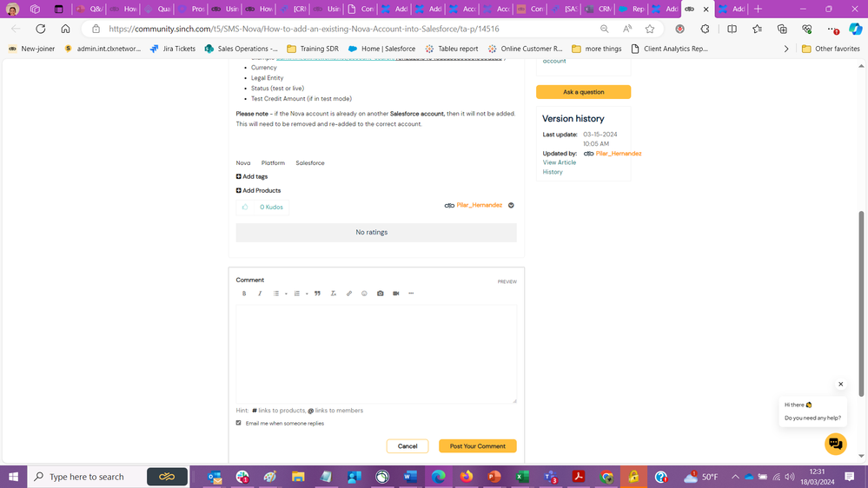Close the active browser tab

tap(706, 9)
